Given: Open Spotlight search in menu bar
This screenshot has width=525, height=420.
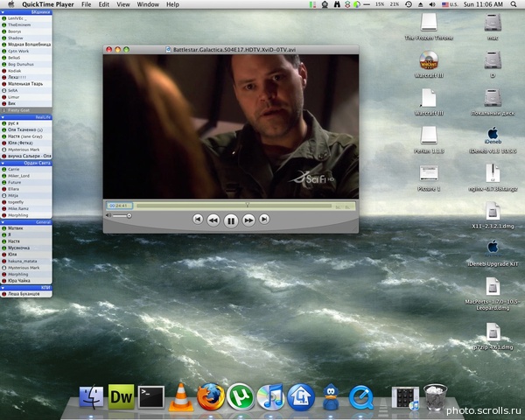Looking at the screenshot, I should (x=514, y=4).
